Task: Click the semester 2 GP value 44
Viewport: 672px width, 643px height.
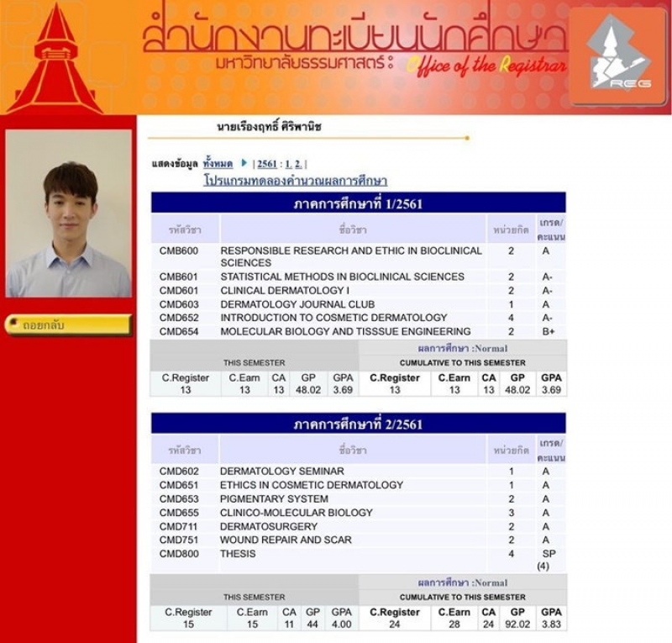Action: pyautogui.click(x=312, y=625)
